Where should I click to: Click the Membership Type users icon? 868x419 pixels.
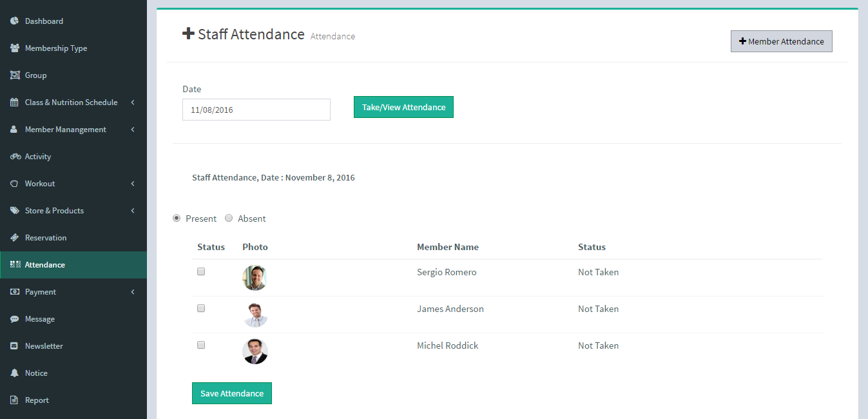(x=14, y=48)
